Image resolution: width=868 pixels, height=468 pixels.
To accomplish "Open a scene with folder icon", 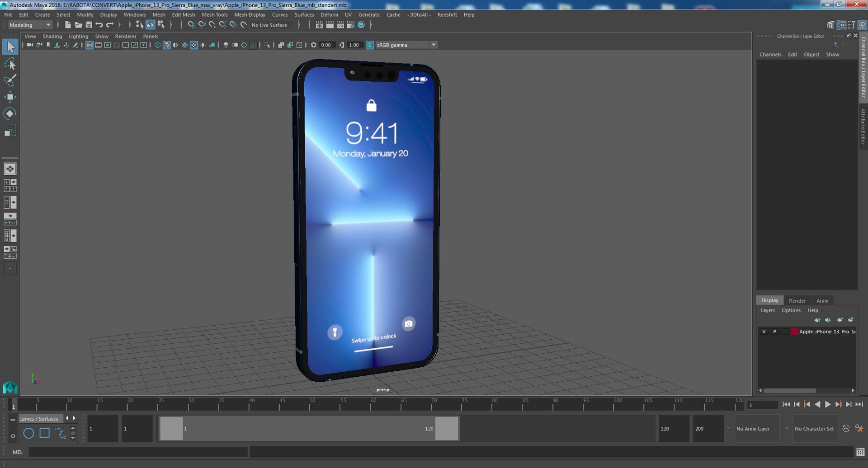I will click(x=78, y=25).
